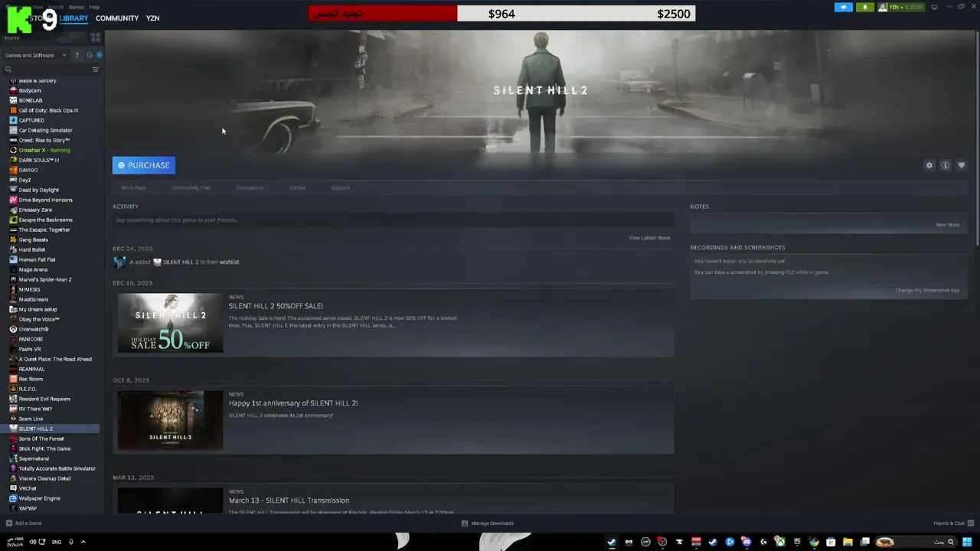Click the PANICORE game icon
Image resolution: width=980 pixels, height=551 pixels.
point(13,339)
